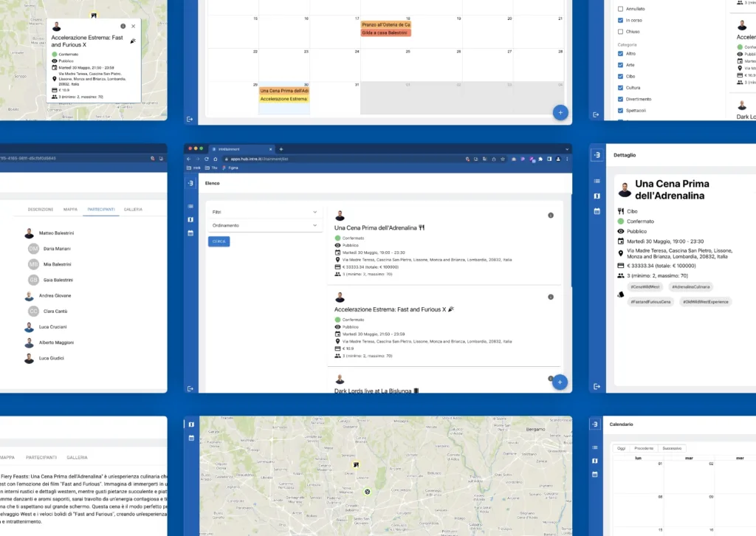Screen dimensions: 756x536
Task: Check the Chiuso filter
Action: 620,31
